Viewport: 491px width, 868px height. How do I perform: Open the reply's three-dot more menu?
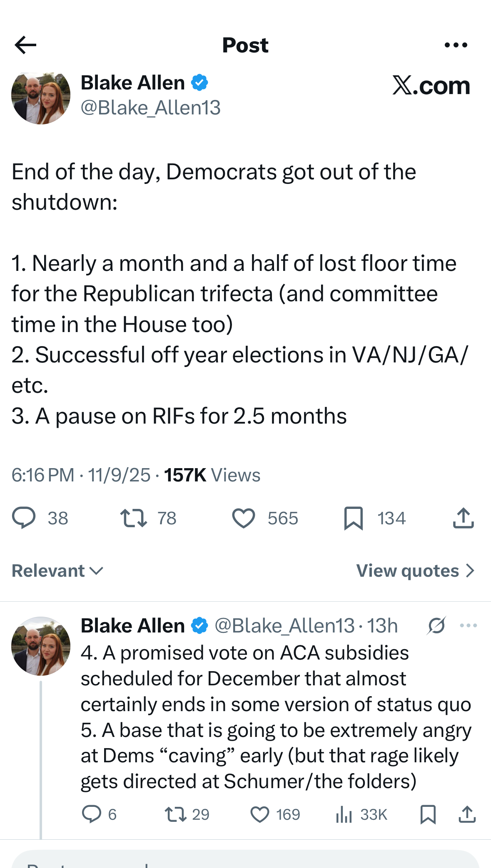coord(469,625)
